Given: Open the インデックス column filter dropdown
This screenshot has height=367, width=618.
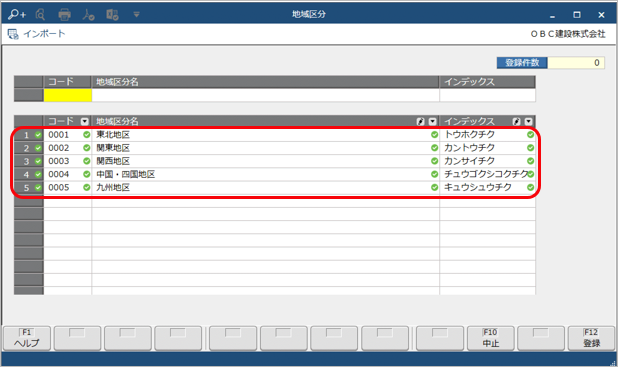Looking at the screenshot, I should click(529, 121).
